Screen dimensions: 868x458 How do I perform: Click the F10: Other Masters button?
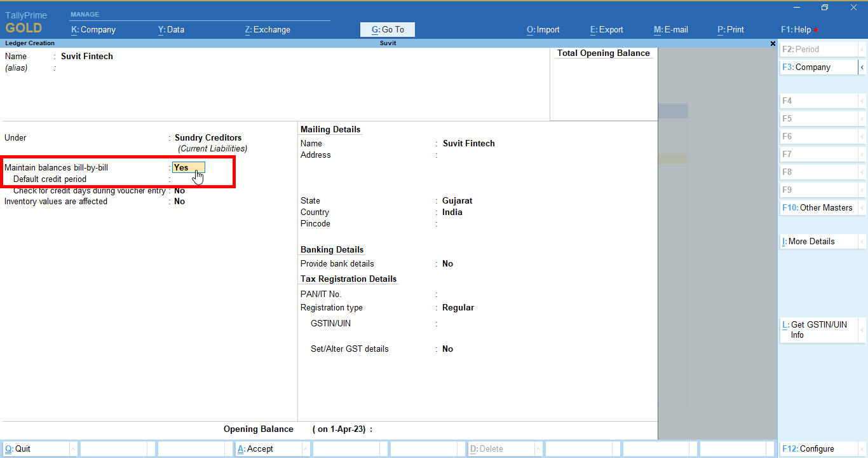819,207
